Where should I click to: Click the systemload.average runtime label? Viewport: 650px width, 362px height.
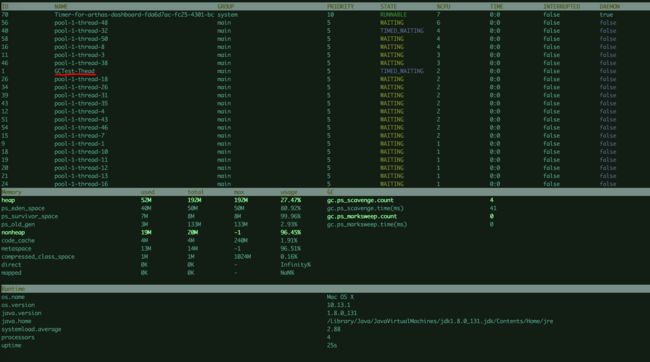tap(31, 329)
